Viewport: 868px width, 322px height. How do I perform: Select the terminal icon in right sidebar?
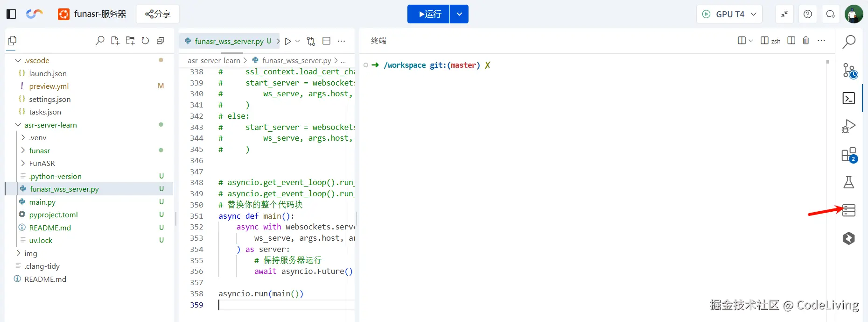pyautogui.click(x=849, y=98)
